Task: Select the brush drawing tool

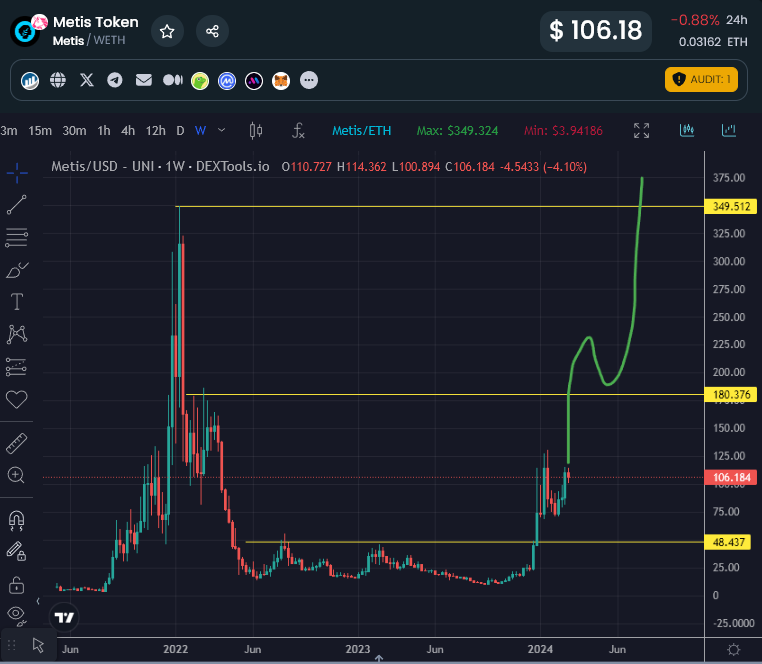Action: click(x=17, y=270)
